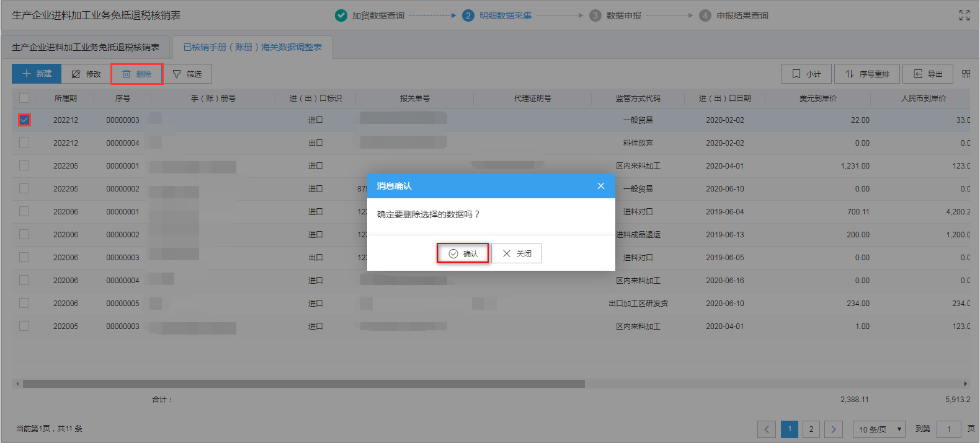Viewport: 980px width, 443px height.
Task: Click the 序号重排 button
Action: click(867, 74)
